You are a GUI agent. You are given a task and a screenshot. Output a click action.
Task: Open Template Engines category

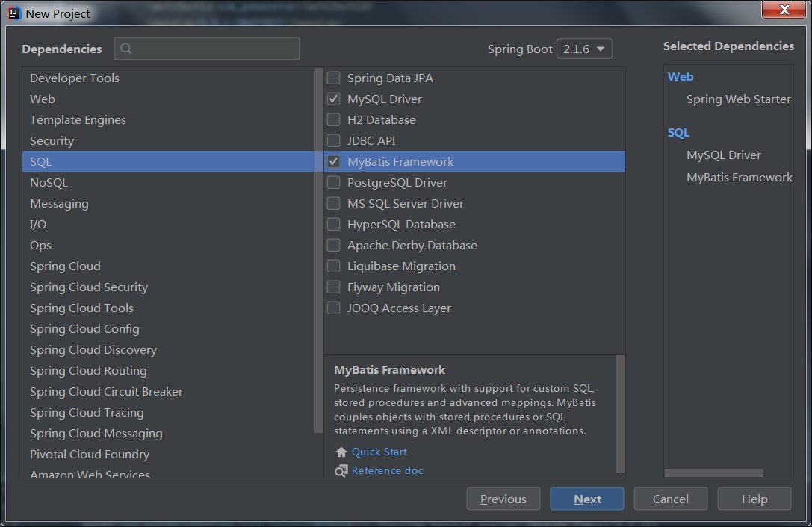(168, 119)
